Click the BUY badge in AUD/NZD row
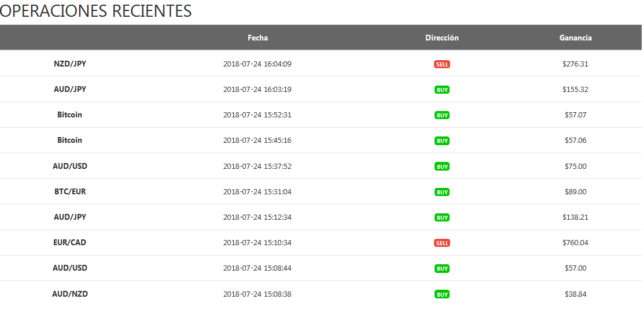The width and height of the screenshot is (644, 314). click(x=442, y=294)
